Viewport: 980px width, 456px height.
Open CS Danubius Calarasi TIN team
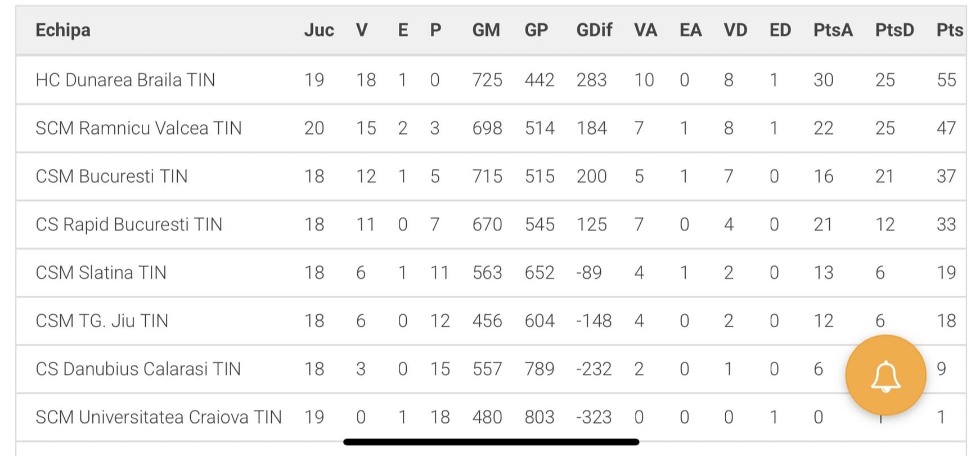coord(138,369)
